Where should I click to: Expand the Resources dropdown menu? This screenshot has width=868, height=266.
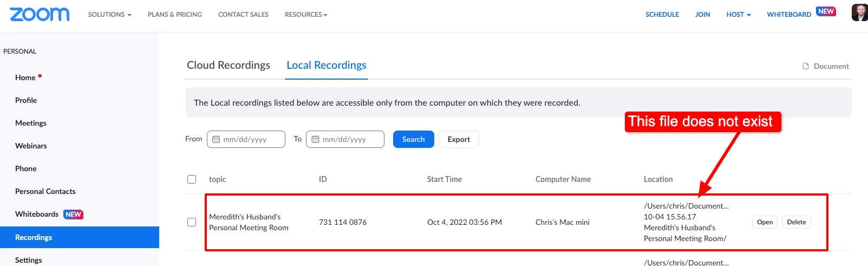[306, 15]
